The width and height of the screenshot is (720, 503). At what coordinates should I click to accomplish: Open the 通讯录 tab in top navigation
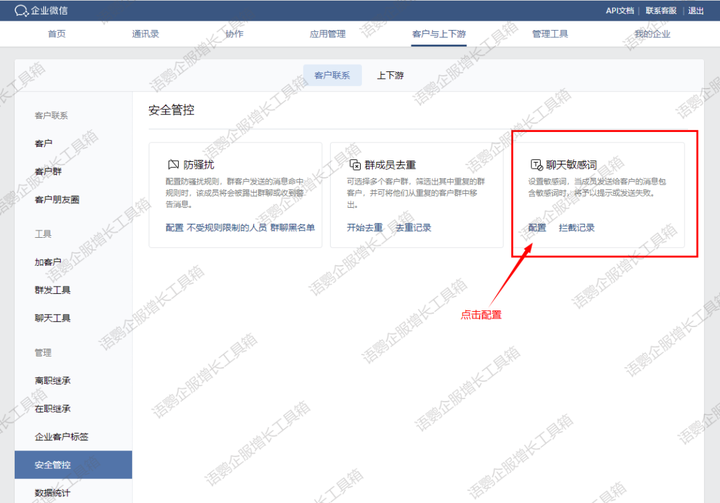145,34
